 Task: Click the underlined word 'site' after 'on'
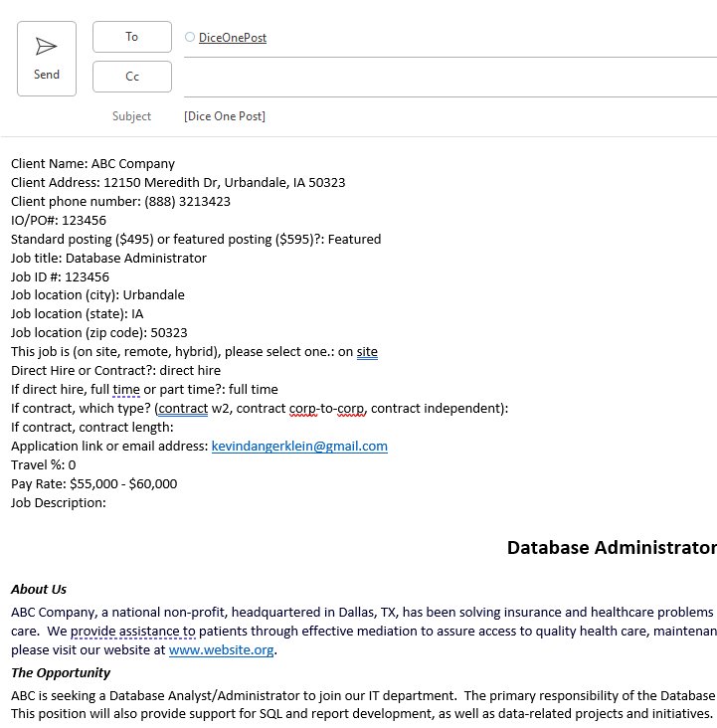click(x=367, y=352)
